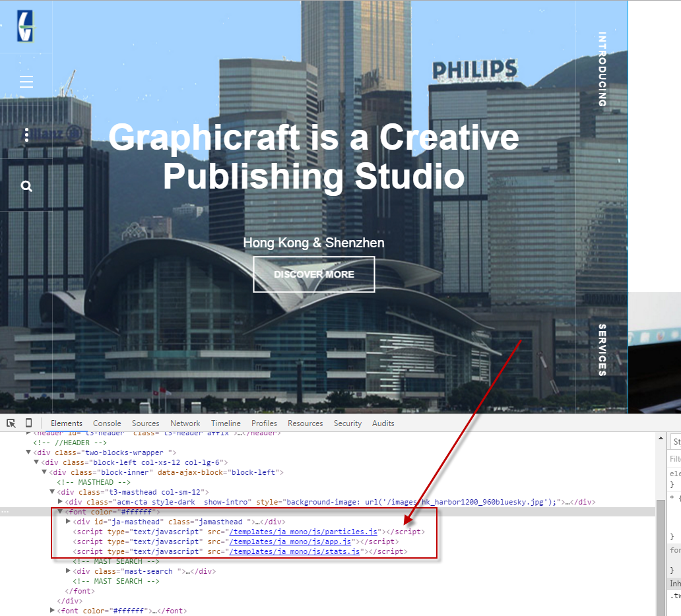Click the DISCOVER MORE button

[314, 274]
